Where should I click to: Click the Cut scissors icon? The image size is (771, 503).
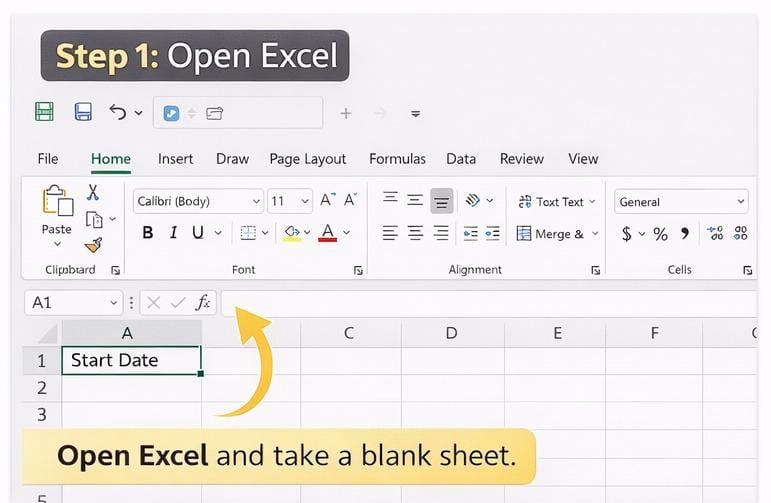click(x=93, y=193)
